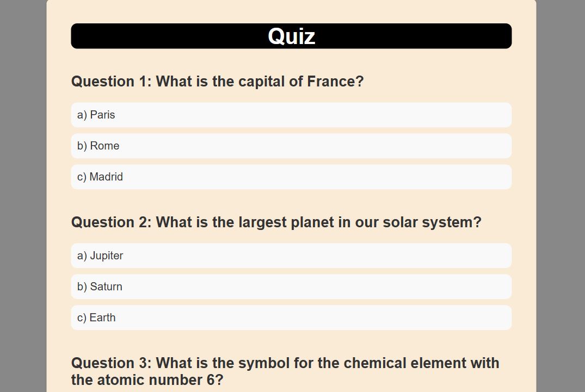The height and width of the screenshot is (392, 585).
Task: Click the white "Quiz" title word
Action: [291, 36]
